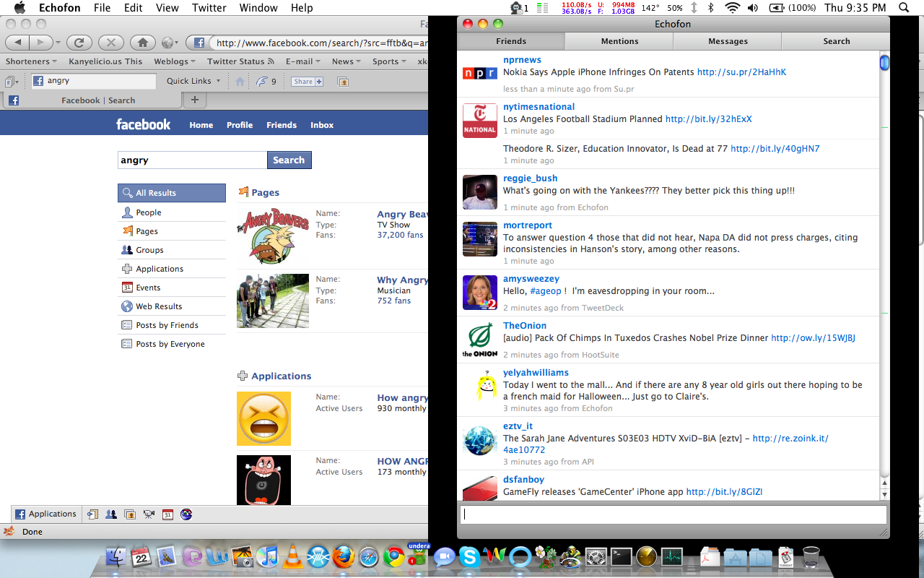Click the Facebook toolbar home icon
The height and width of the screenshot is (578, 924).
coord(240,82)
